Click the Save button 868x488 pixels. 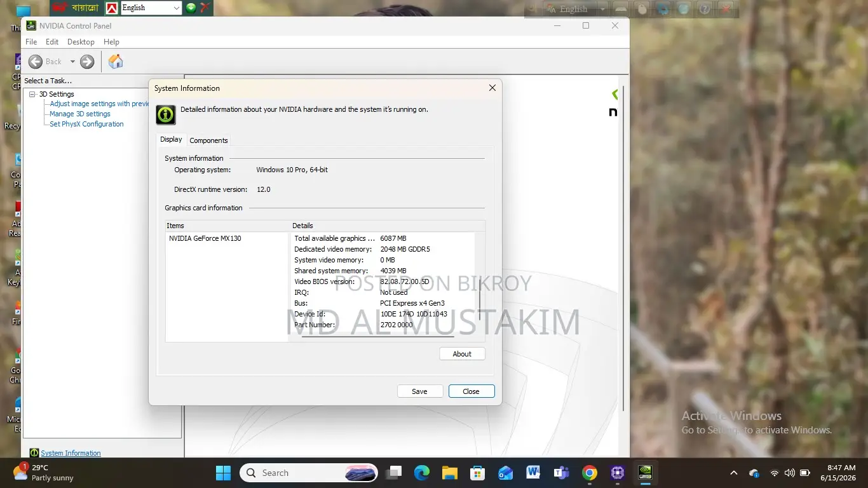tap(419, 391)
